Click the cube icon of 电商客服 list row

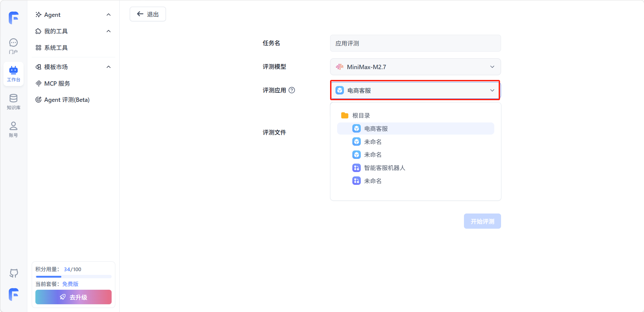pyautogui.click(x=356, y=129)
